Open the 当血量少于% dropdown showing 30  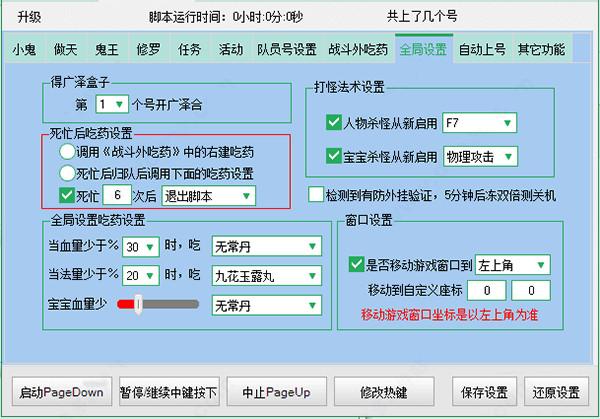[x=140, y=247]
